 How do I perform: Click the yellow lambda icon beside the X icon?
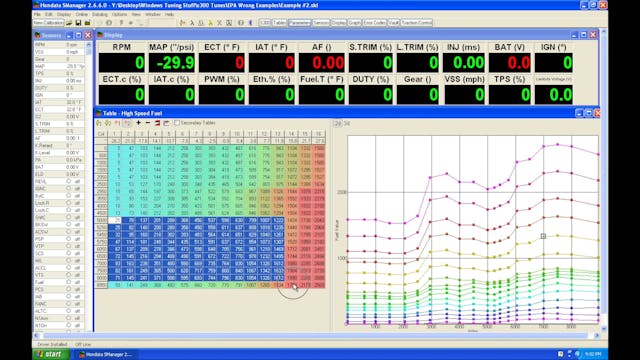211,23
